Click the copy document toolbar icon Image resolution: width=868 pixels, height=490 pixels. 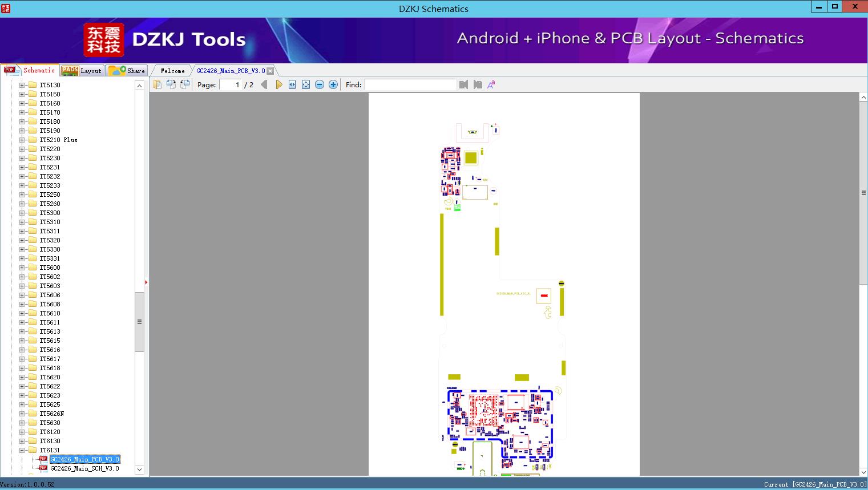pos(158,84)
